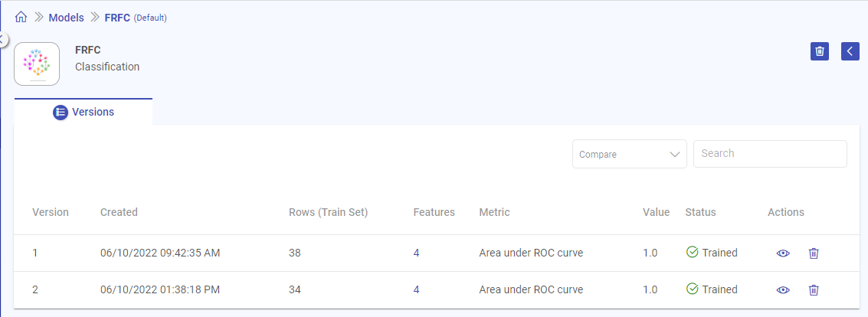
Task: Click the Versions tab list icon
Action: tap(61, 113)
